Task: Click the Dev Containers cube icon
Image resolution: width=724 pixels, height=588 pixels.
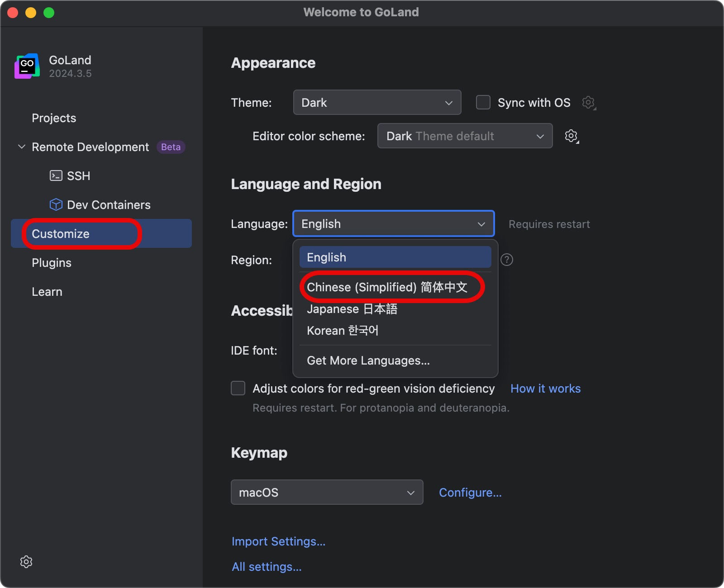Action: pyautogui.click(x=56, y=204)
